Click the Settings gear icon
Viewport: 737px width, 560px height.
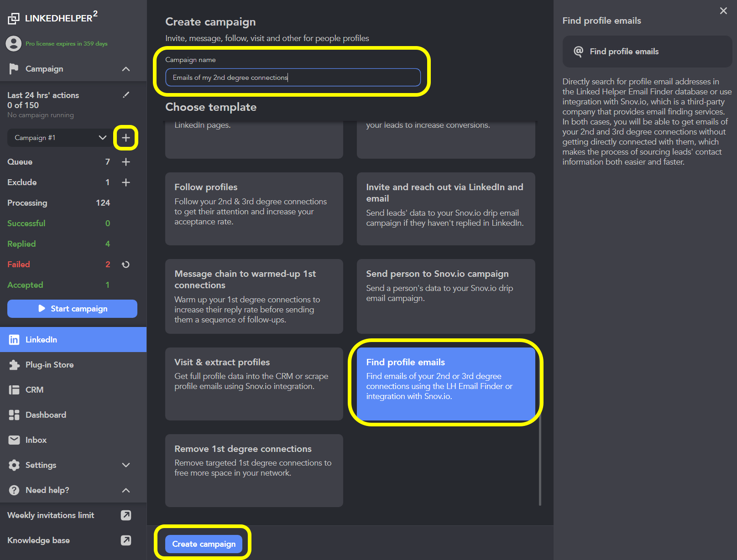click(x=14, y=465)
